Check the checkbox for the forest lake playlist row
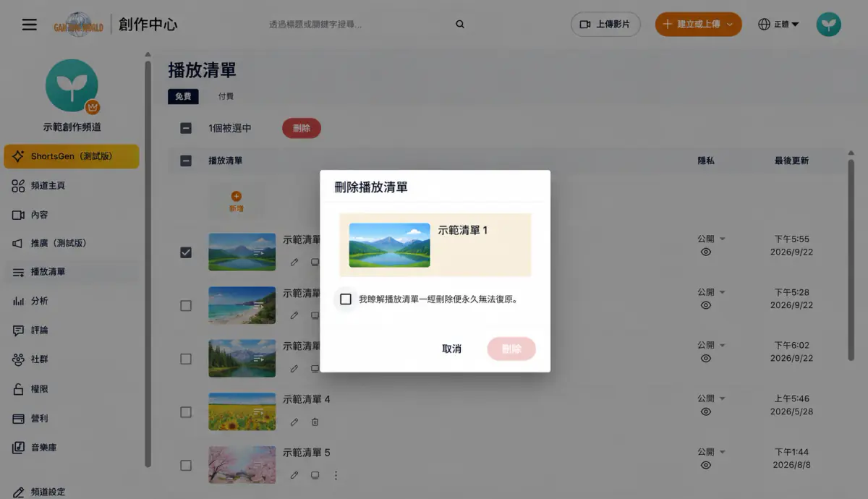 (186, 359)
